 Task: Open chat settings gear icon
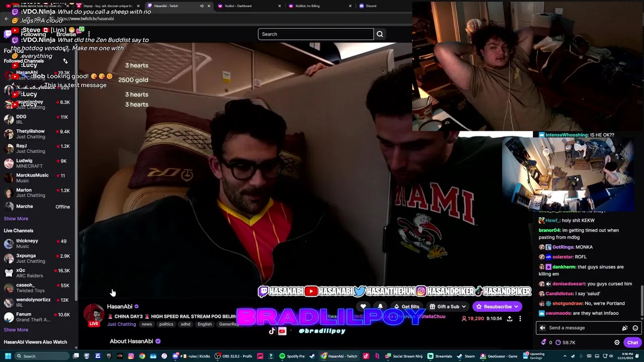pyautogui.click(x=617, y=342)
